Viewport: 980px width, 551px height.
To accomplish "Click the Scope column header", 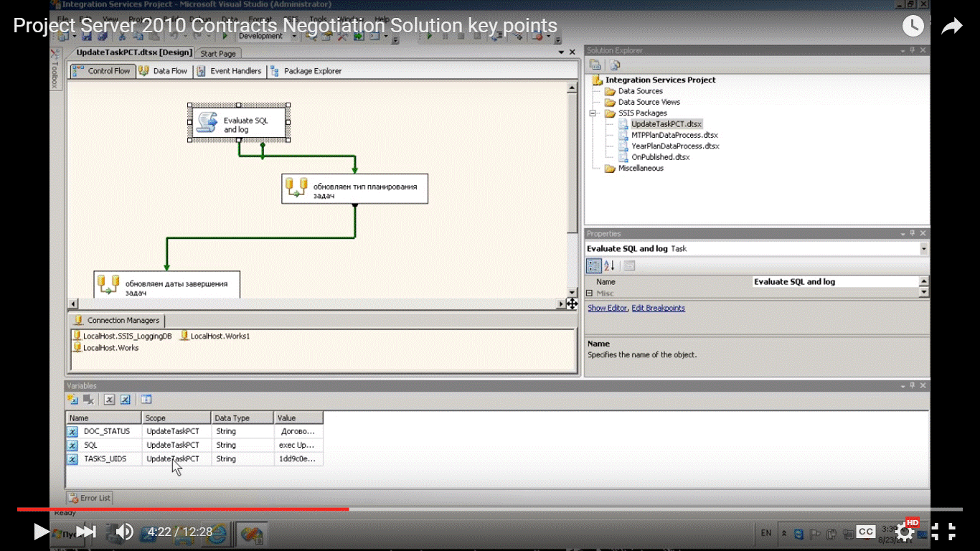I will (x=176, y=418).
